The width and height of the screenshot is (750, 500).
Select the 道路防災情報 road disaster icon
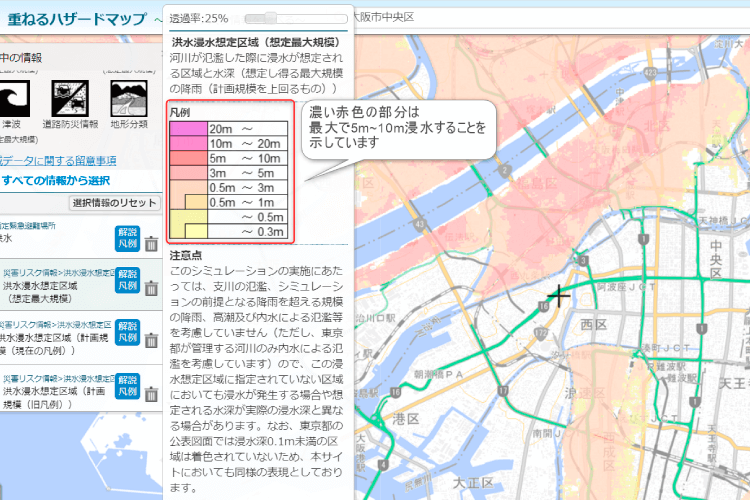tap(70, 99)
